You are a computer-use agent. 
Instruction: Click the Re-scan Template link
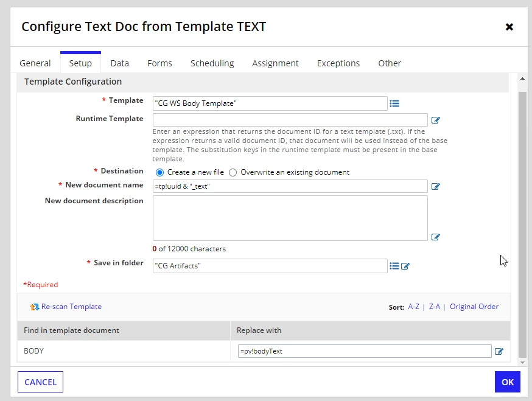point(71,307)
